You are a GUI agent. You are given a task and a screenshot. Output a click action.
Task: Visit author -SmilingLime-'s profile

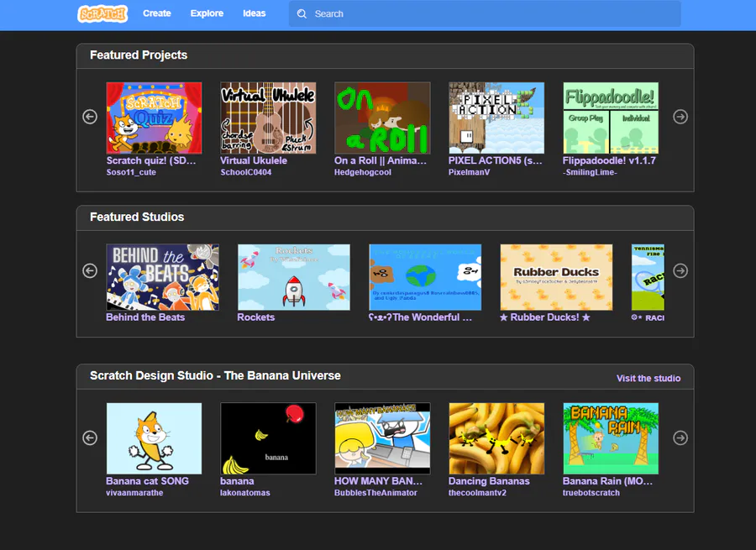[590, 172]
